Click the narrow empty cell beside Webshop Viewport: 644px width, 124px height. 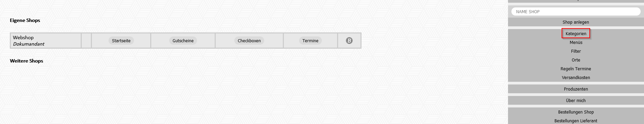point(86,41)
